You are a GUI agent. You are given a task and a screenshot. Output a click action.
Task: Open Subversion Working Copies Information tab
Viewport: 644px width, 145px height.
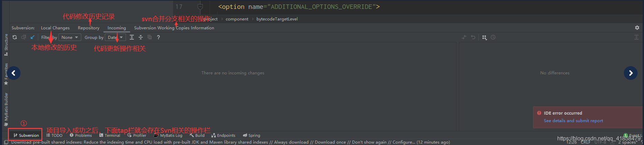(x=174, y=28)
